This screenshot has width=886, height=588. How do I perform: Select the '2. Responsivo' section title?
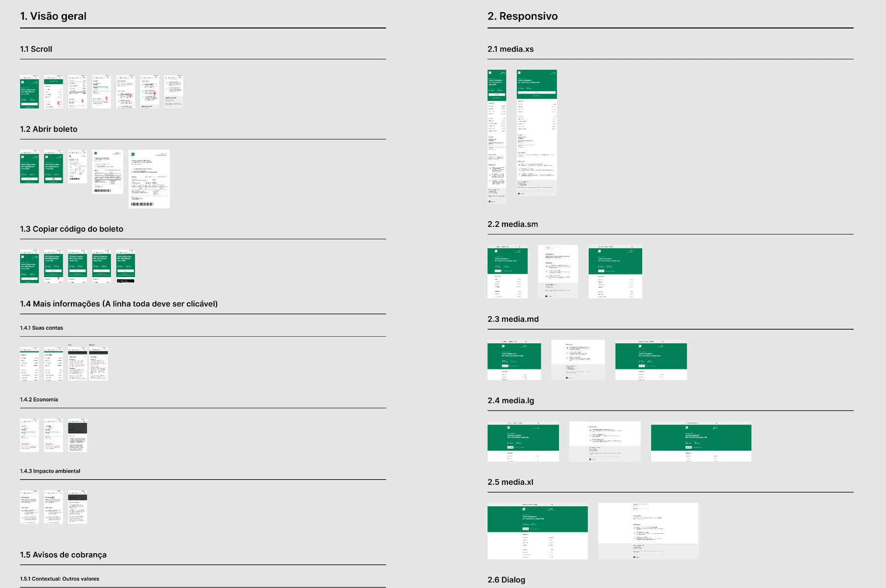[x=523, y=16]
